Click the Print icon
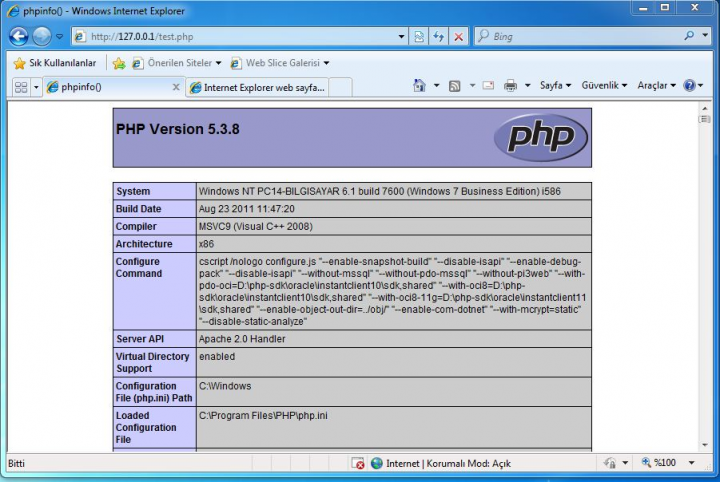This screenshot has height=482, width=720. point(510,85)
